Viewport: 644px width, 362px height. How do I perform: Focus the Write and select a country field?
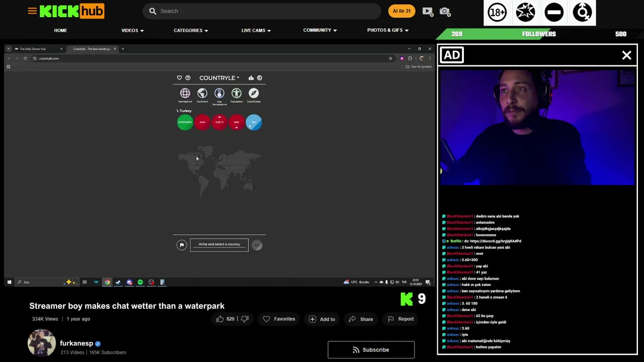pos(219,244)
